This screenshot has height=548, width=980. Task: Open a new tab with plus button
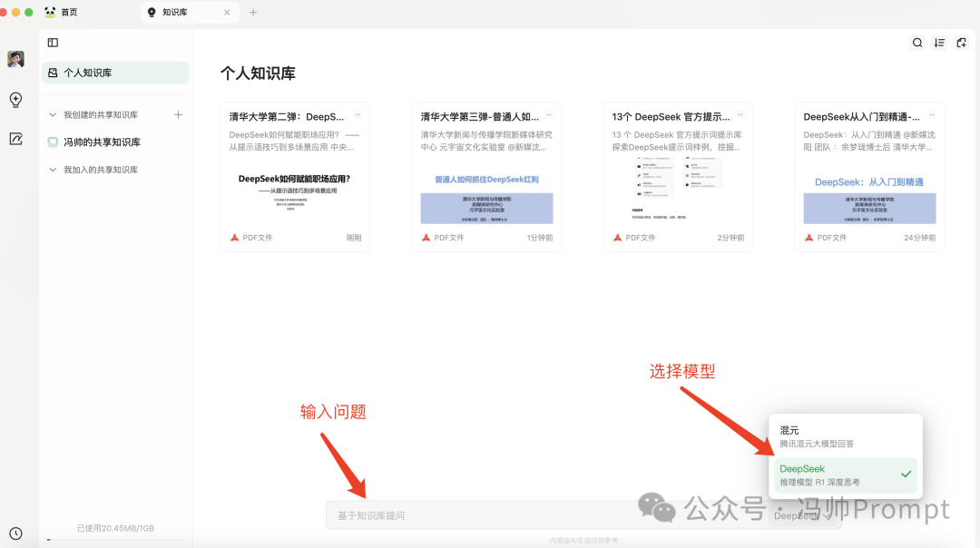[x=253, y=13]
